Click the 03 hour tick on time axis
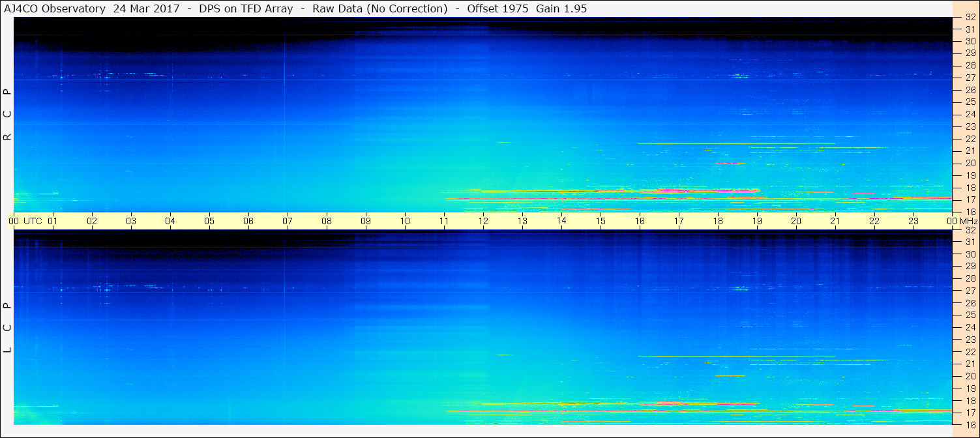The width and height of the screenshot is (980, 438). tap(131, 221)
